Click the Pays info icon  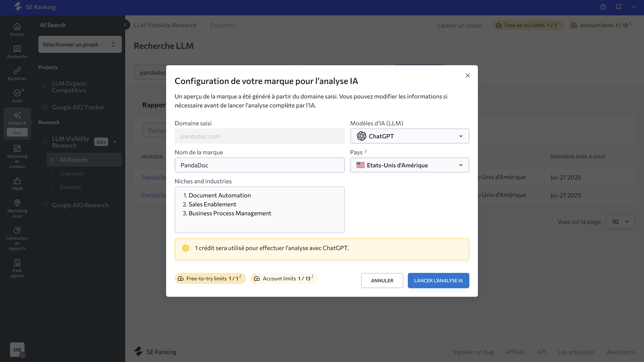click(366, 151)
